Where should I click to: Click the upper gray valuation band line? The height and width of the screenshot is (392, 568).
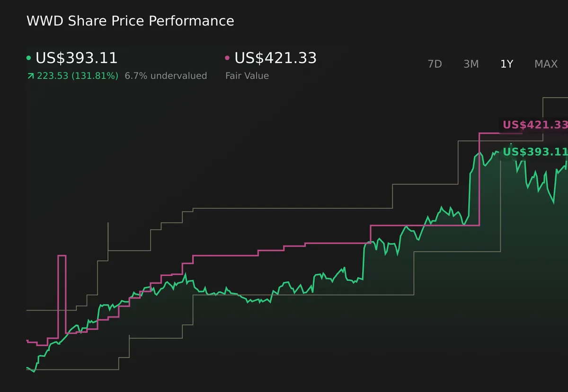[284, 207]
